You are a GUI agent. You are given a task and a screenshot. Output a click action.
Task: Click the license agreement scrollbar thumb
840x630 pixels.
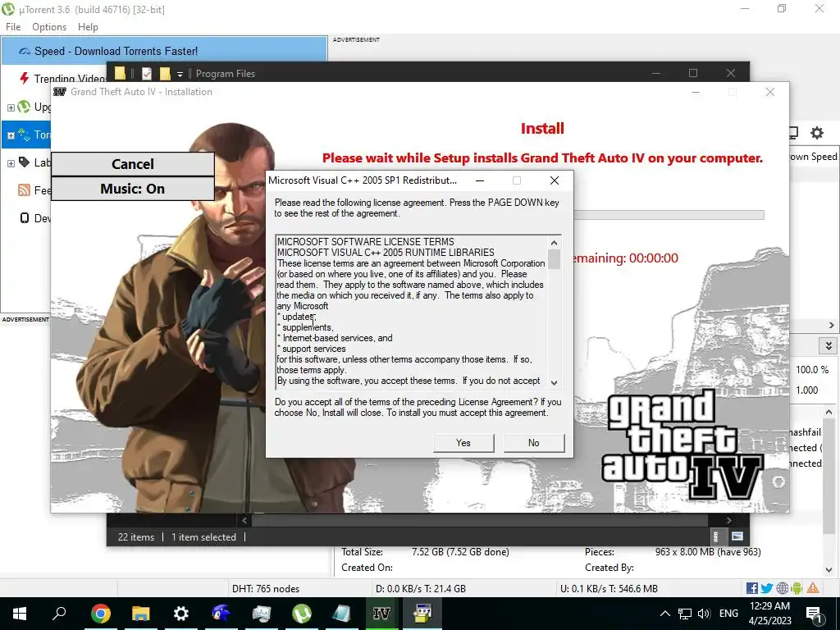tap(554, 259)
